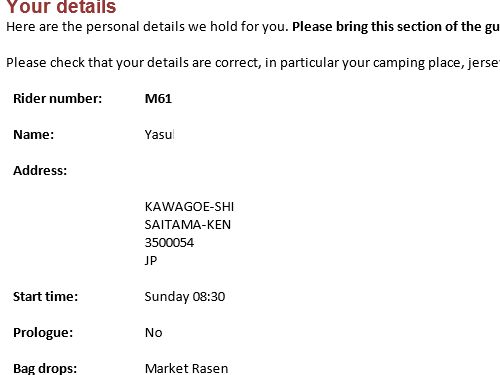Image resolution: width=500 pixels, height=375 pixels.
Task: Click the 'Name:' field label
Action: pyautogui.click(x=33, y=135)
